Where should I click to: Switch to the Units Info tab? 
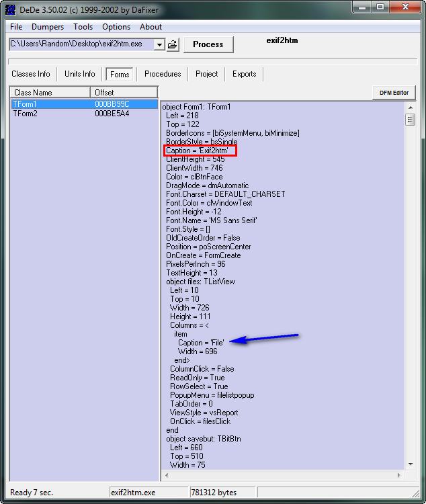point(80,74)
